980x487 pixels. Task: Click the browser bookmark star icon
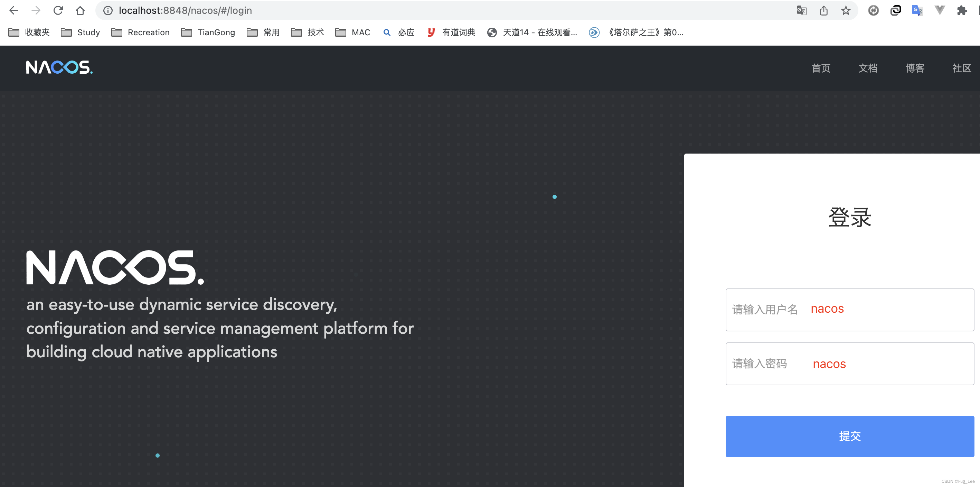846,11
